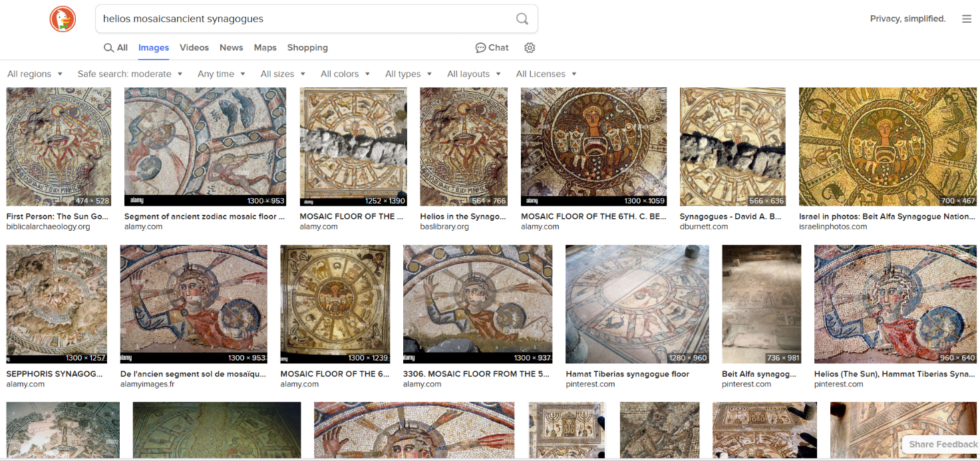Open De l'ancien segment sol image
The width and height of the screenshot is (980, 461).
point(194,304)
